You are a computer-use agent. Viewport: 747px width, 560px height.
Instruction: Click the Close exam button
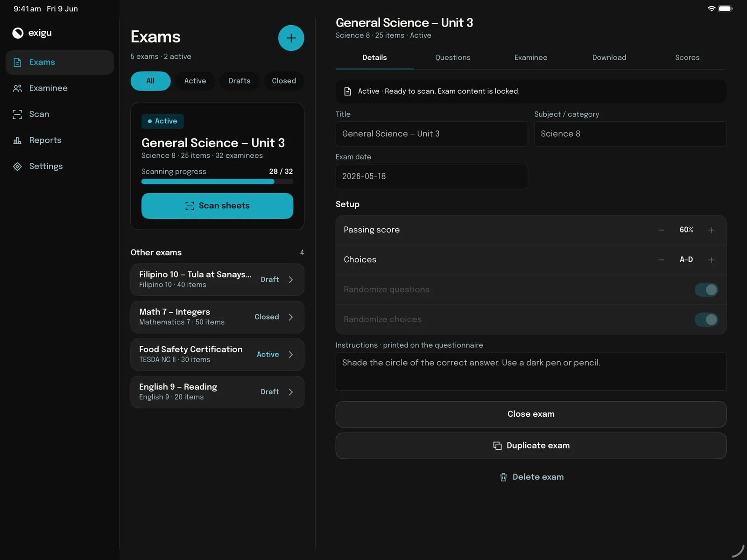coord(531,414)
